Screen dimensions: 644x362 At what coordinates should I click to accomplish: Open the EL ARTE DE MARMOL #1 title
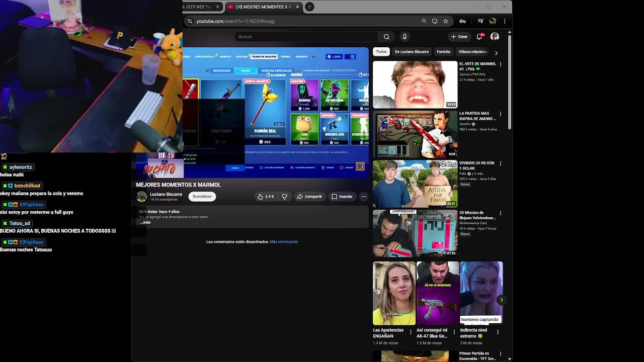477,66
